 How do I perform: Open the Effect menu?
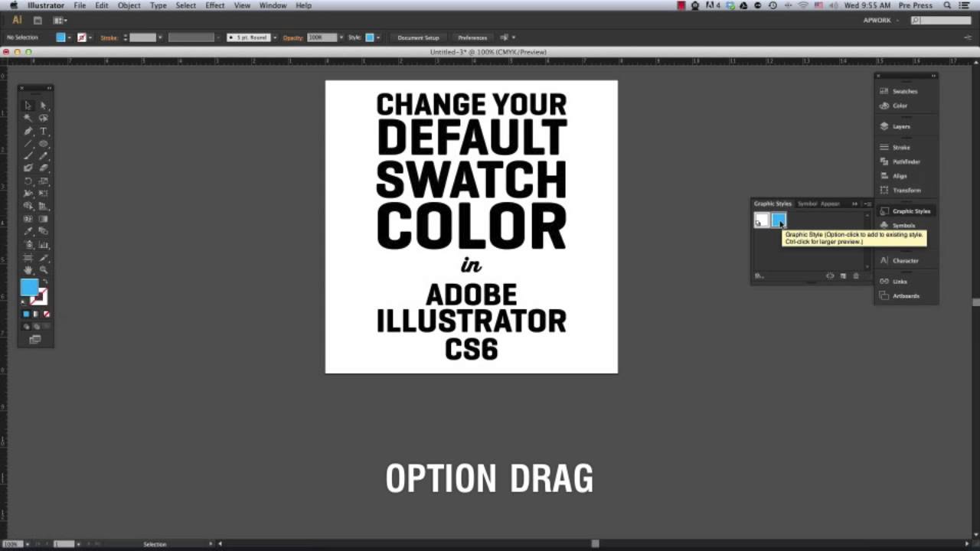click(215, 5)
